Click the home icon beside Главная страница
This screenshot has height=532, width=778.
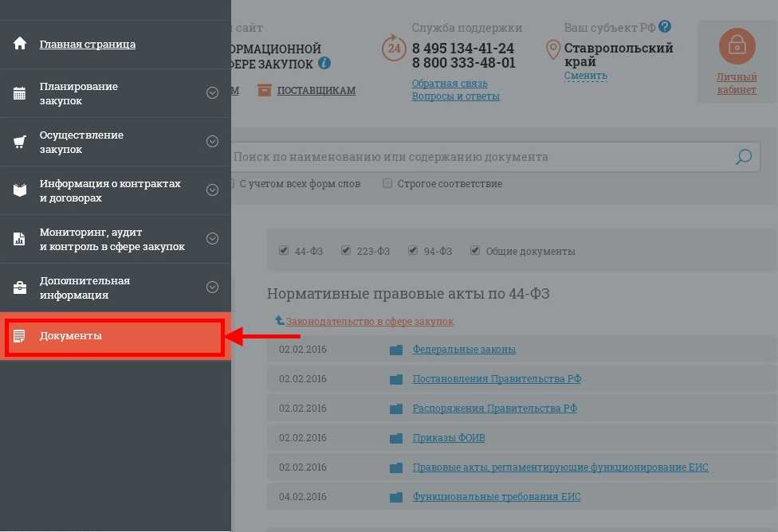pos(20,44)
